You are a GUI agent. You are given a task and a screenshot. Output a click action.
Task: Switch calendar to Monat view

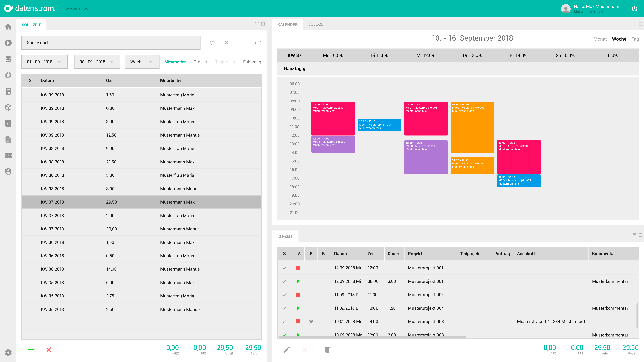pyautogui.click(x=600, y=39)
